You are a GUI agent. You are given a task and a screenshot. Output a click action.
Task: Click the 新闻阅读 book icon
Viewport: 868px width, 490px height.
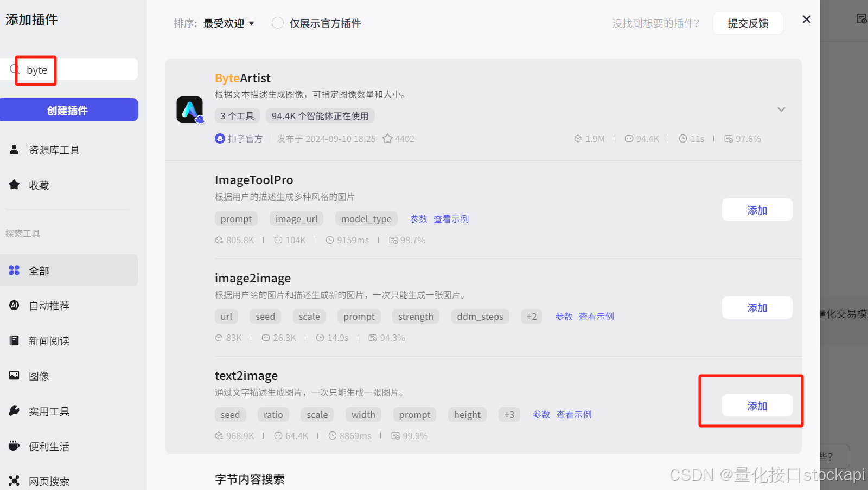(14, 340)
